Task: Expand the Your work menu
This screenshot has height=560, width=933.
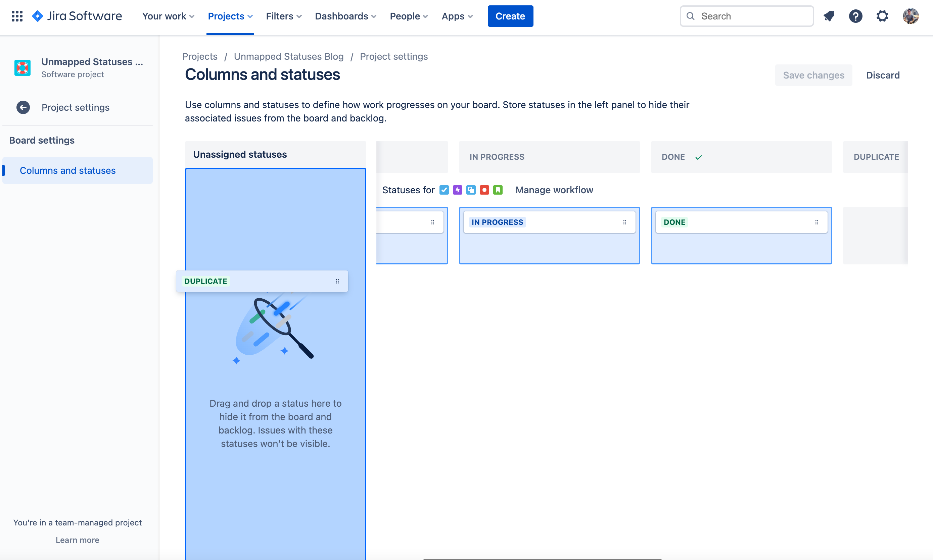Action: pos(168,16)
